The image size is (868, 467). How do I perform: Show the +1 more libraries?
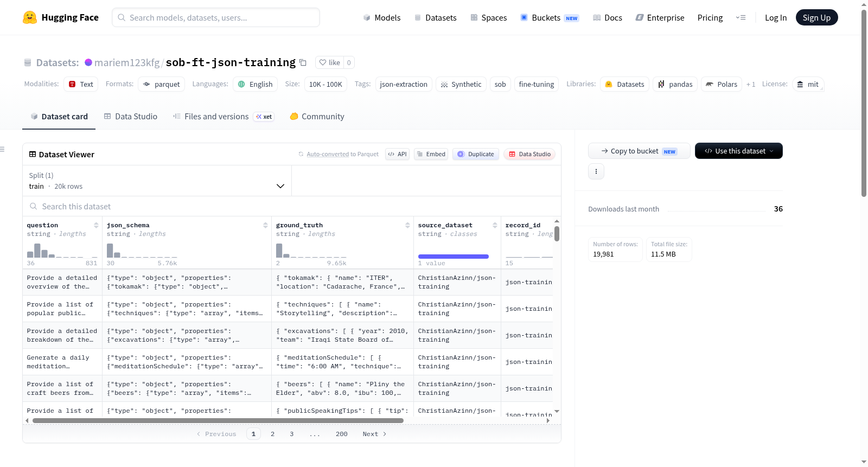pos(751,84)
